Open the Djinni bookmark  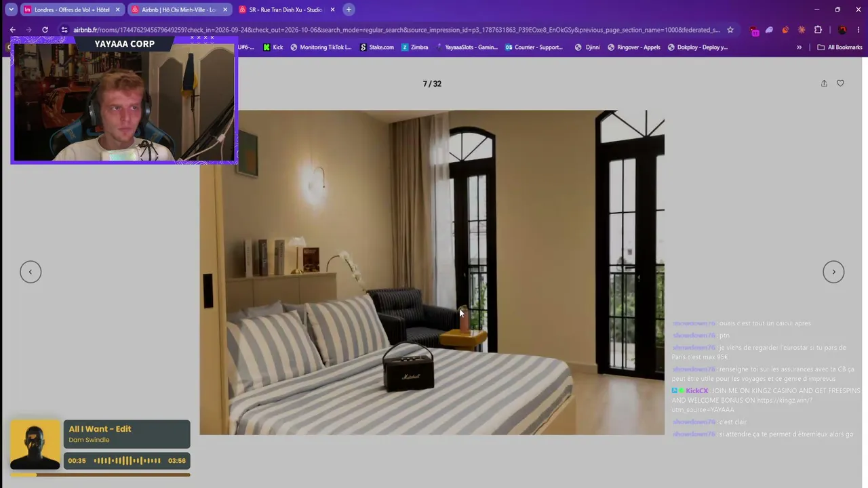tap(587, 47)
